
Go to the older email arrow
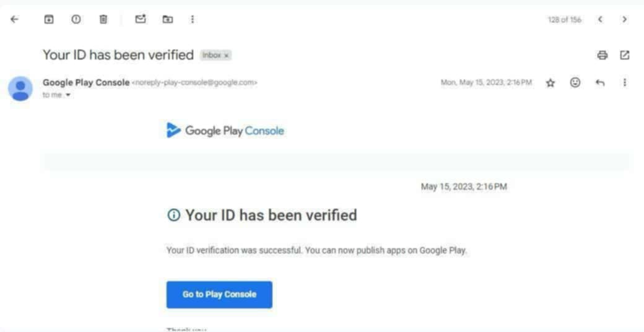(x=624, y=19)
